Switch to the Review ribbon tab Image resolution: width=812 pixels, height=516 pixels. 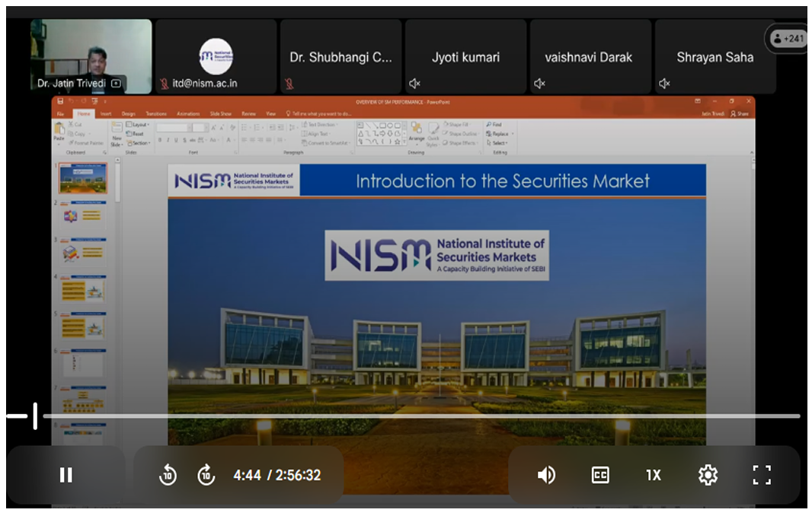(248, 114)
